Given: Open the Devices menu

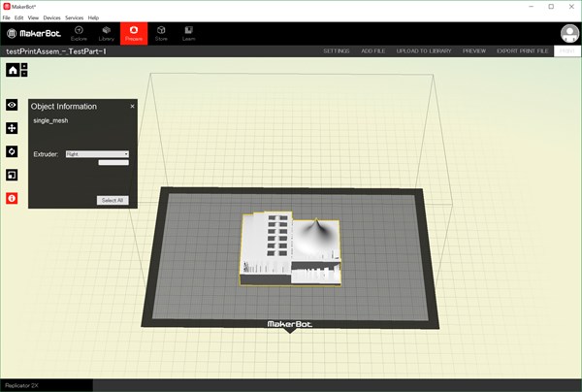Looking at the screenshot, I should [51, 17].
